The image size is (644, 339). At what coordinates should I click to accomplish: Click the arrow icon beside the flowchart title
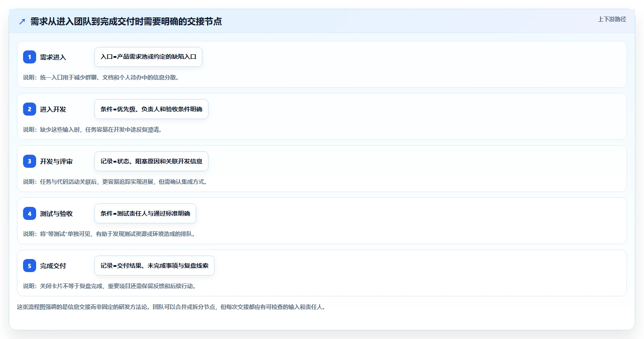(22, 22)
